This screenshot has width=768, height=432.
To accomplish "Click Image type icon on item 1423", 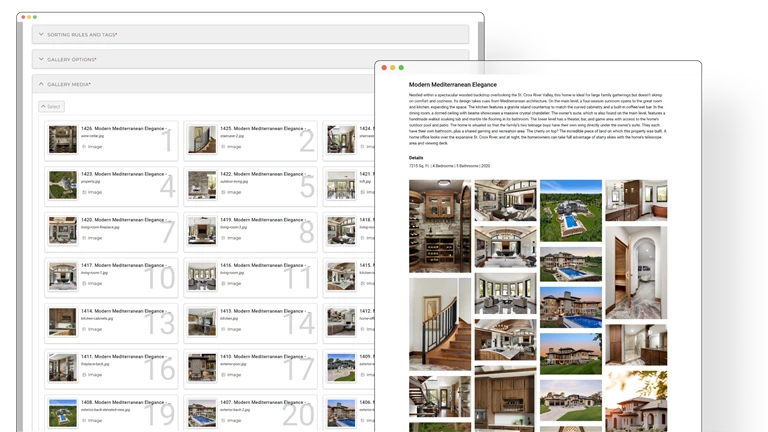I will click(84, 192).
